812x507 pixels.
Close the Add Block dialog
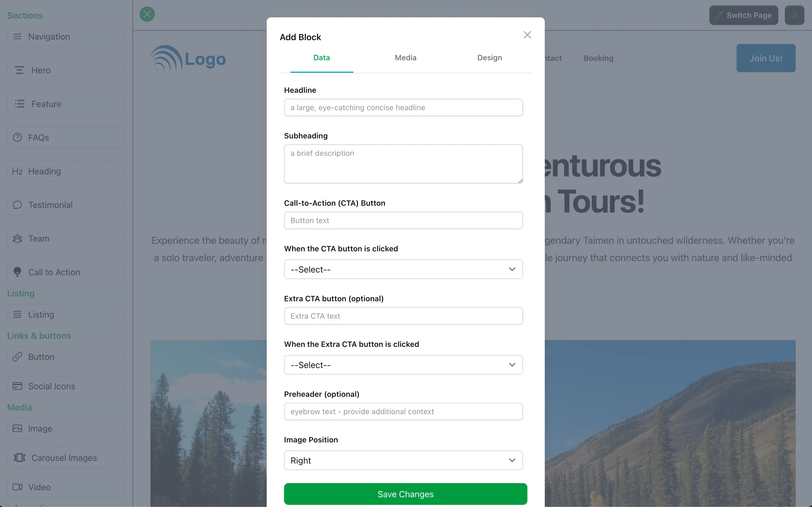pyautogui.click(x=527, y=35)
